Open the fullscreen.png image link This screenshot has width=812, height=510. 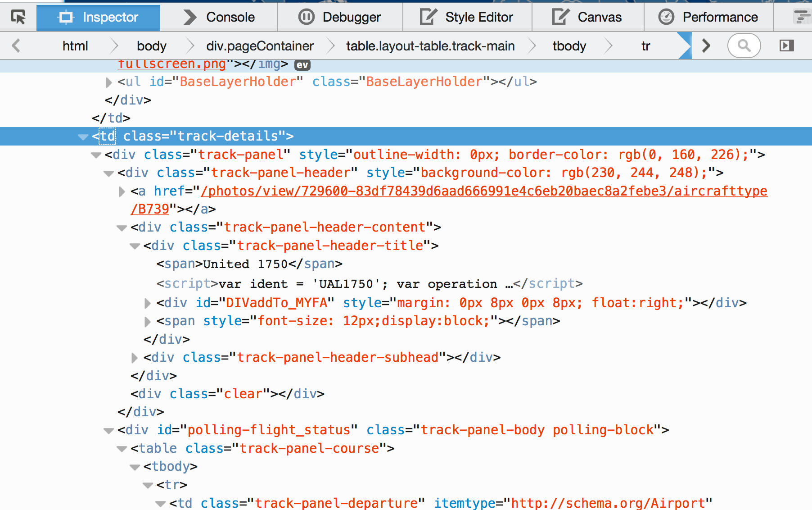tap(171, 64)
